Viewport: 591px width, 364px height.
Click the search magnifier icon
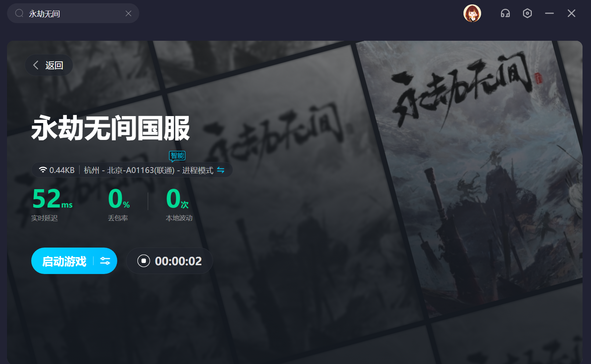point(19,14)
